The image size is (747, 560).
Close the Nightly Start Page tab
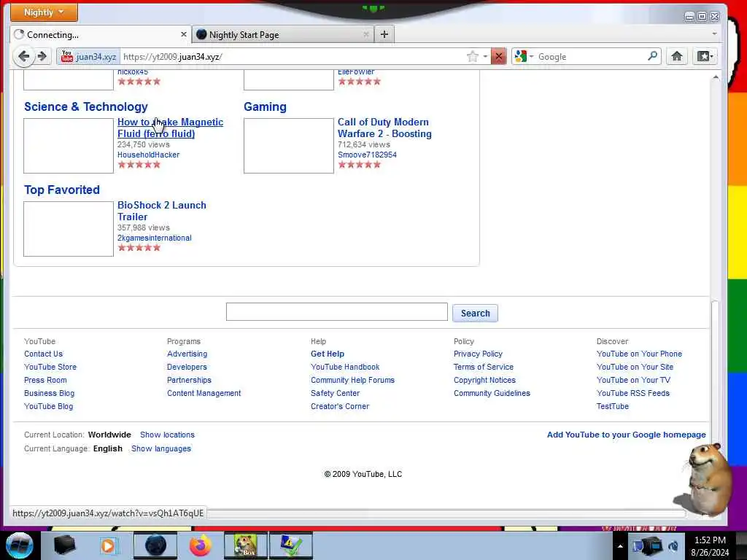coord(366,34)
